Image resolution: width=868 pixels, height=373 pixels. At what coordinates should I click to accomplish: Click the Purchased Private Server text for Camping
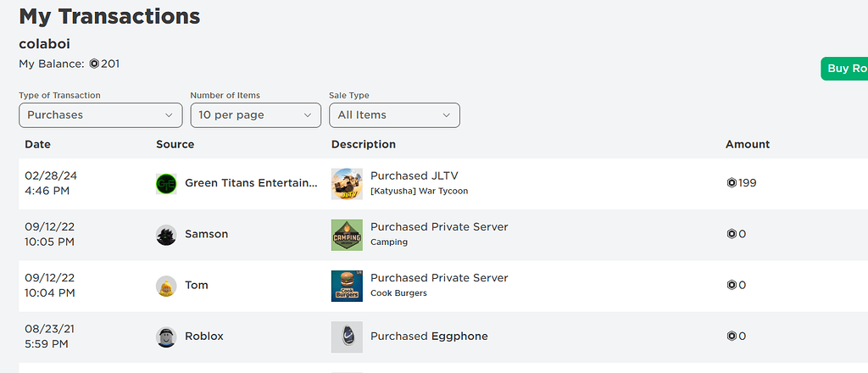[439, 227]
